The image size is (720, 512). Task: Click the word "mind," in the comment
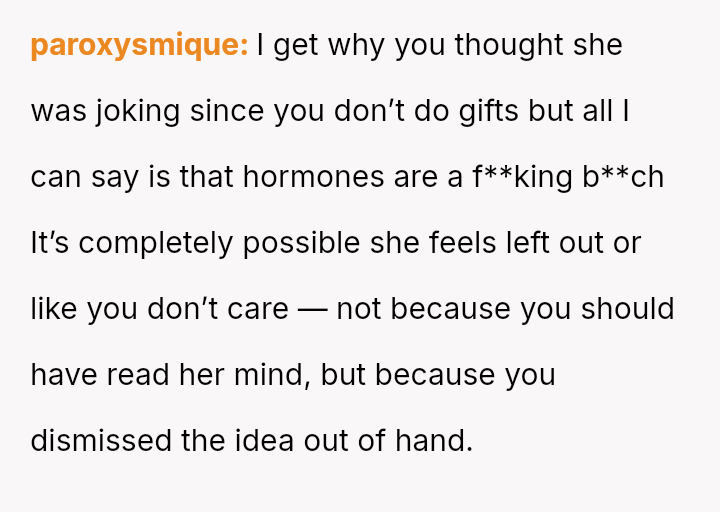272,375
